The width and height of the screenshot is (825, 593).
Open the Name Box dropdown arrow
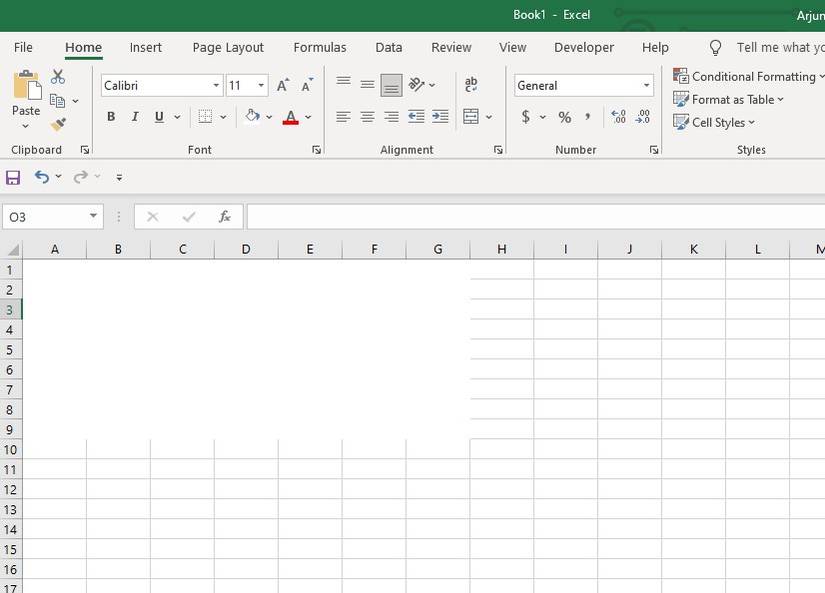coord(94,217)
